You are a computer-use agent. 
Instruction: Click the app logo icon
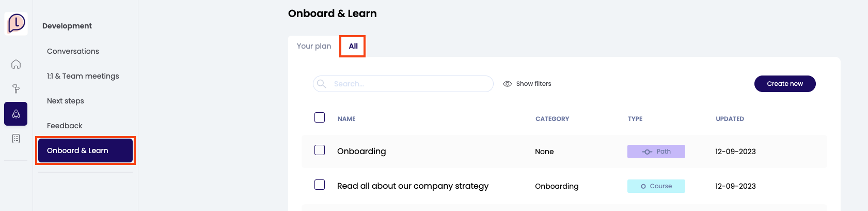point(16,23)
